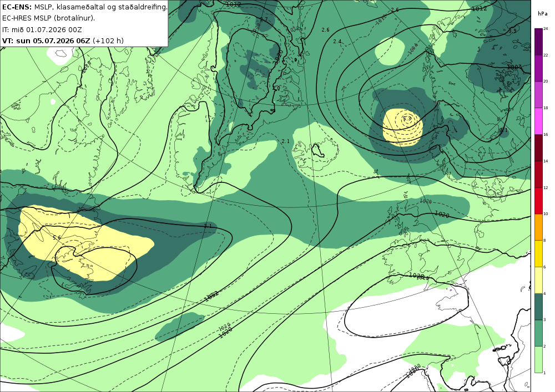Screen dimensions: 555x392
Task: Click the '24' tick label on the colour bar
Action: pos(546,29)
